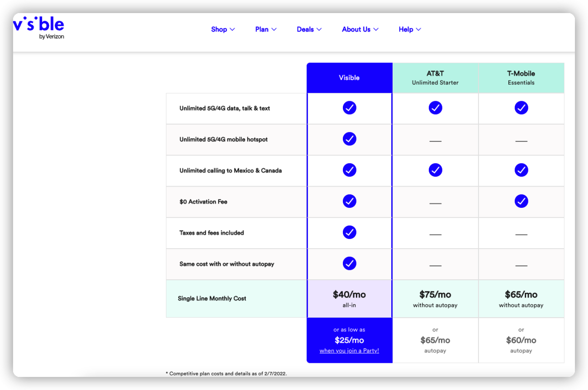Click Visible checkmark for Taxes and fees included
Screen dimensions: 588x390
coord(349,232)
